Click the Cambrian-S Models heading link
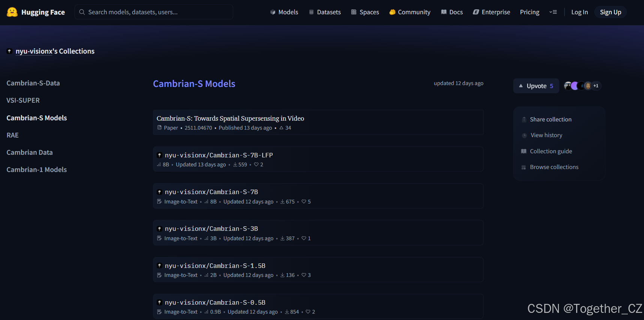The width and height of the screenshot is (644, 320). (194, 84)
